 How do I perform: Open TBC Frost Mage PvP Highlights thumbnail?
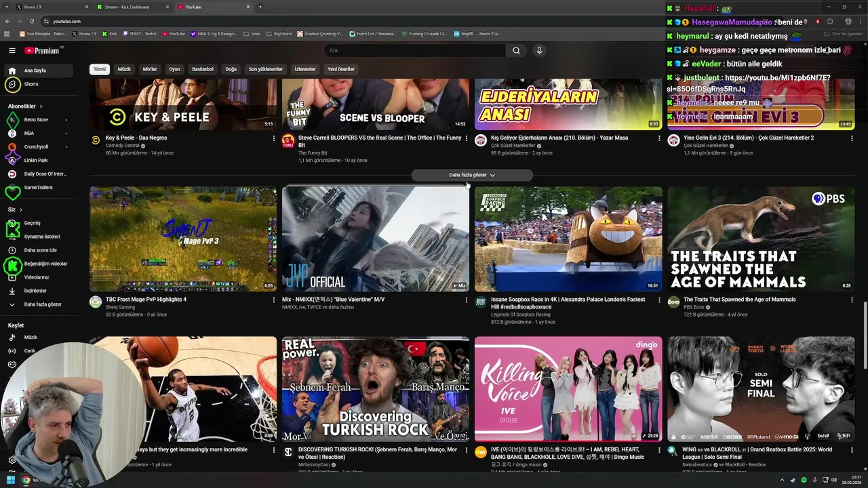pyautogui.click(x=183, y=239)
